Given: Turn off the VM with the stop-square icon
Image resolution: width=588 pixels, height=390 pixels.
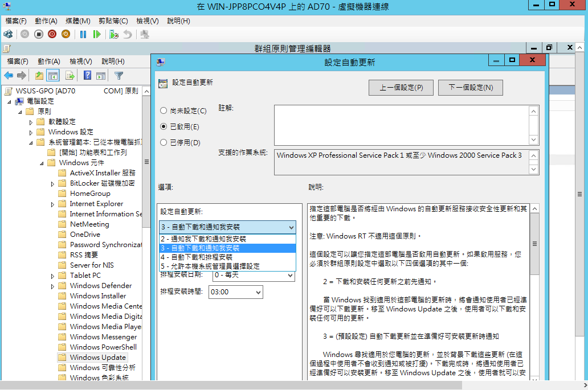Looking at the screenshot, I should (39, 35).
